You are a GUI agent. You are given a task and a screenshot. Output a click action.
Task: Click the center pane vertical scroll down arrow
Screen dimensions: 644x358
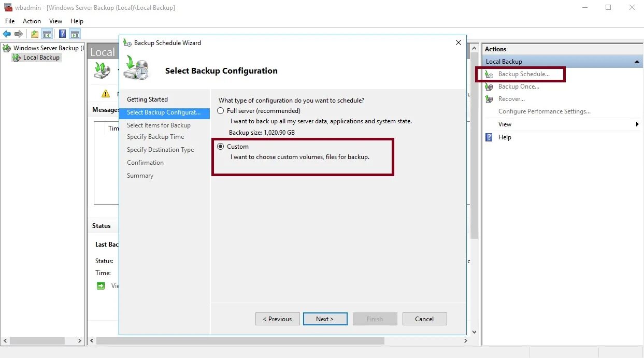[x=474, y=332]
